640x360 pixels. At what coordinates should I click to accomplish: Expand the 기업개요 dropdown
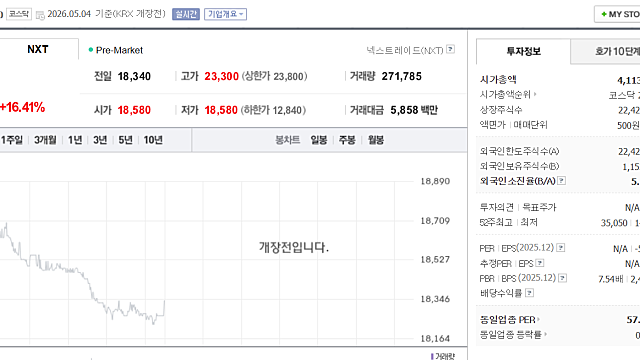point(226,14)
